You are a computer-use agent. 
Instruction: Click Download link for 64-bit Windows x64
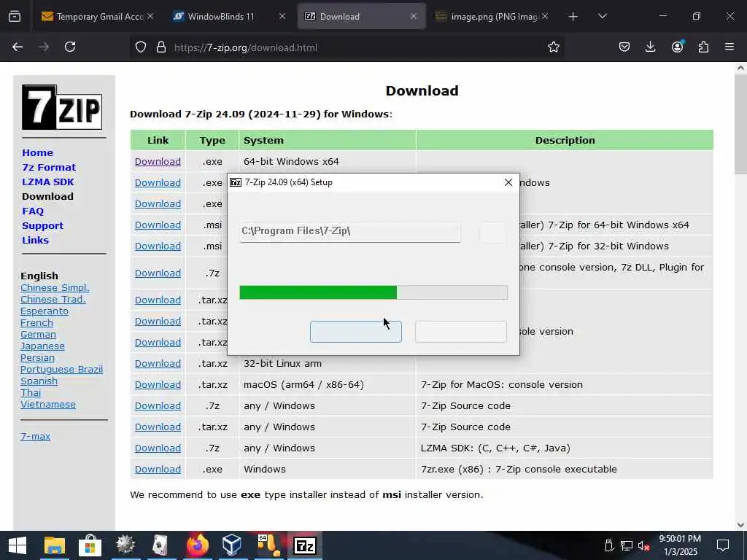point(158,161)
